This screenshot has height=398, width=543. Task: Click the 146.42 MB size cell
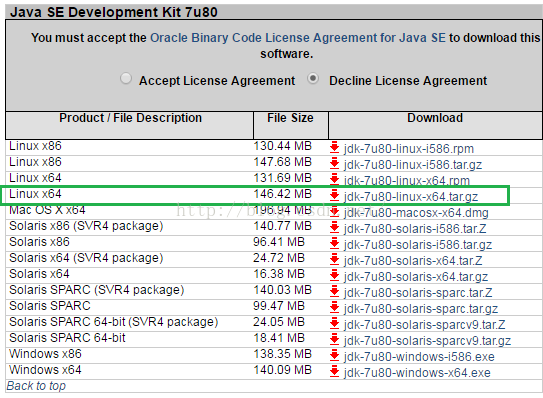click(x=283, y=194)
